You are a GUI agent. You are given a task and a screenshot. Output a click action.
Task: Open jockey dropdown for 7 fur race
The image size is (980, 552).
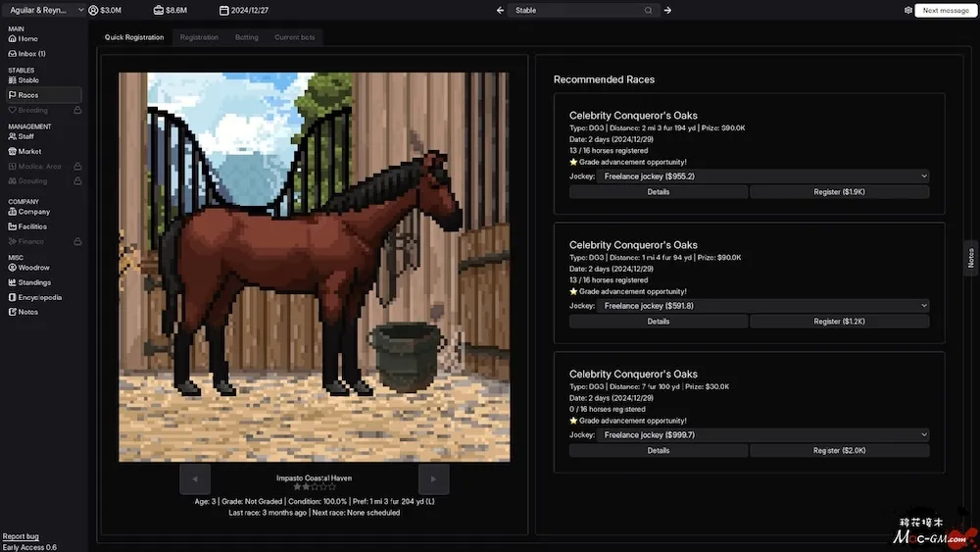pyautogui.click(x=762, y=435)
